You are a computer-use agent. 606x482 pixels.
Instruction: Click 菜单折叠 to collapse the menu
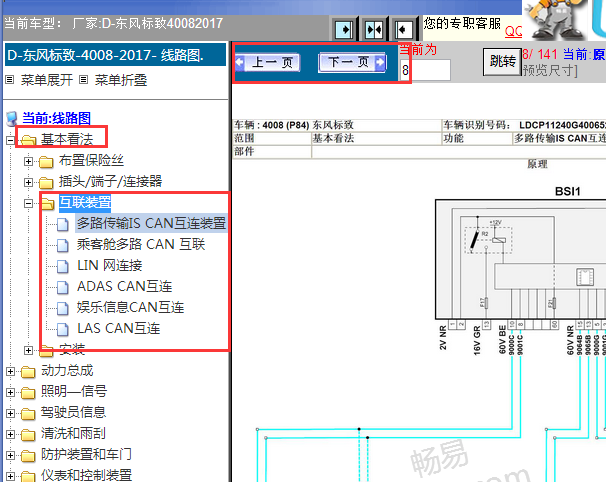coord(121,80)
